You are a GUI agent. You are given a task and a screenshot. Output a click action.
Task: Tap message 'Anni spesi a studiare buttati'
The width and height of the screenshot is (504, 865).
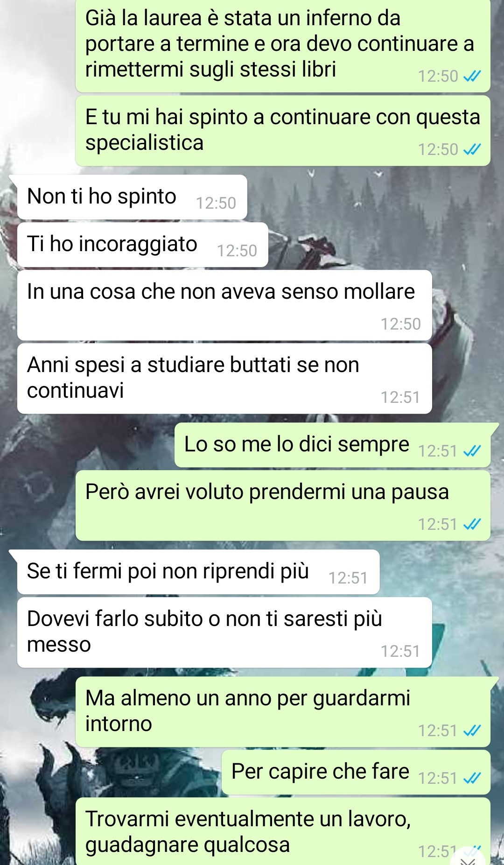[x=224, y=379]
